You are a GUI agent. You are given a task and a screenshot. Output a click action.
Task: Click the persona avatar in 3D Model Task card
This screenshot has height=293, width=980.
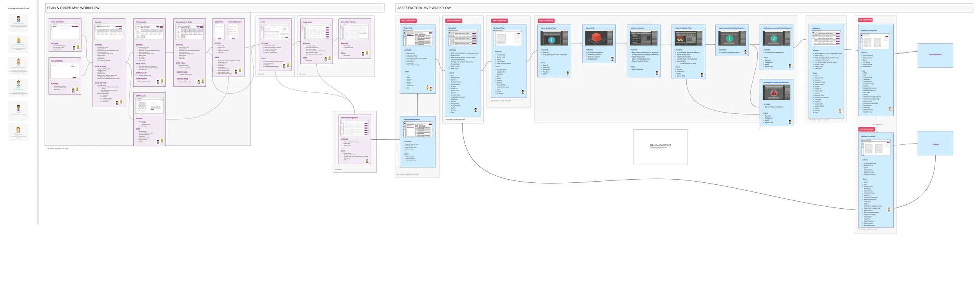523,92
